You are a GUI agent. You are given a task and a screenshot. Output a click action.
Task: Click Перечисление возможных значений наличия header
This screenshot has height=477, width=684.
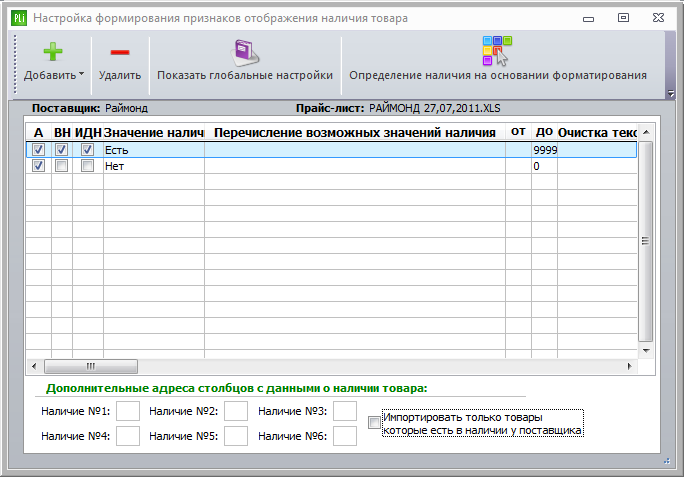(x=355, y=132)
